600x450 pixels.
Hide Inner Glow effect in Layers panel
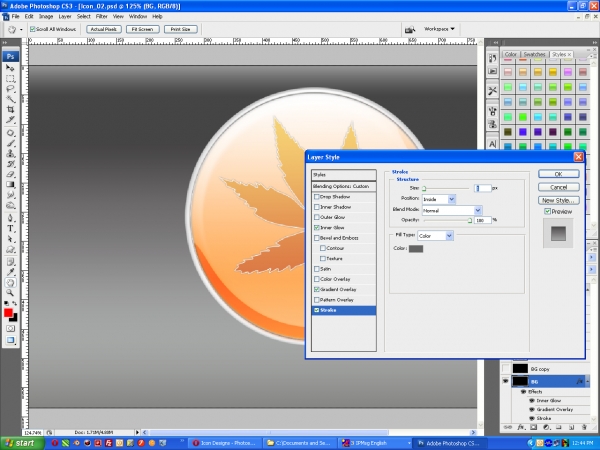pos(532,401)
